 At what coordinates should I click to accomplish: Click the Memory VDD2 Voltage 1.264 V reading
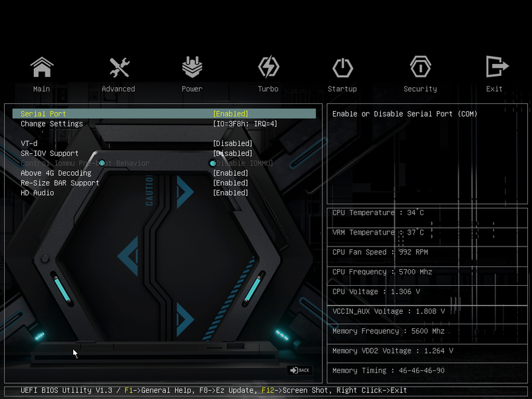[x=393, y=350]
